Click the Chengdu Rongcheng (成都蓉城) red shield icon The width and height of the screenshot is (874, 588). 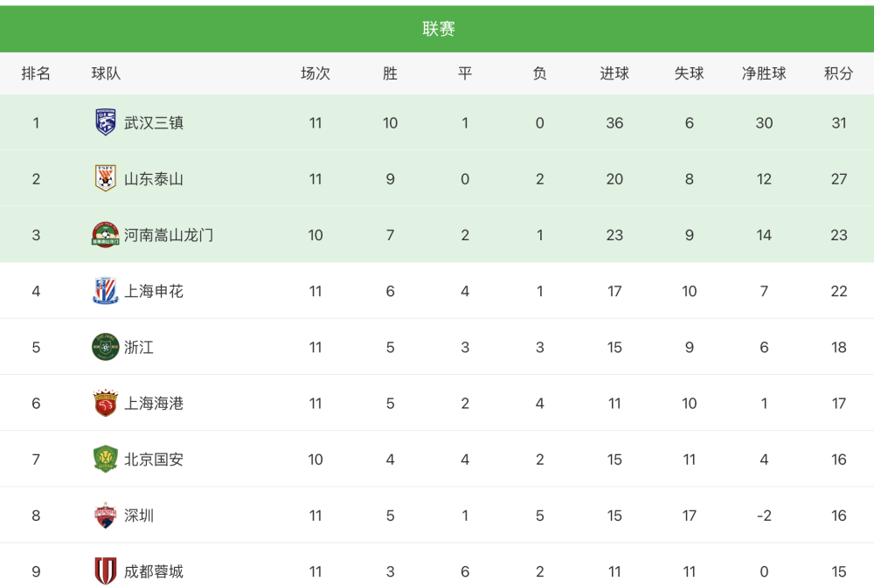pos(106,571)
